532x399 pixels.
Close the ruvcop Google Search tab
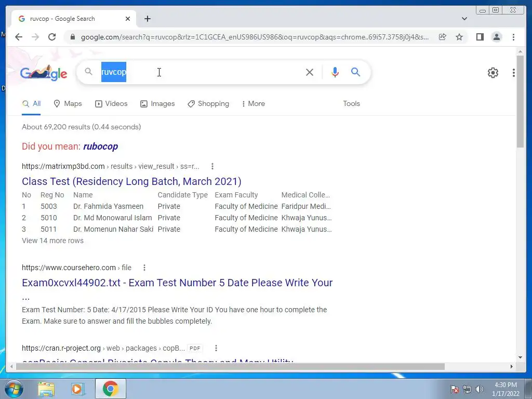point(128,19)
